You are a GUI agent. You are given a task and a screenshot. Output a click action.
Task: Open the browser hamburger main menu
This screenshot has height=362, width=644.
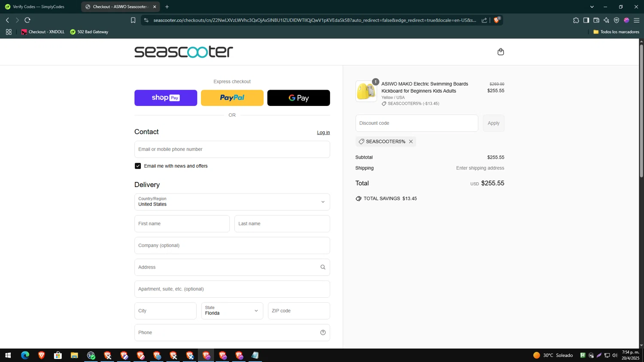(x=637, y=20)
